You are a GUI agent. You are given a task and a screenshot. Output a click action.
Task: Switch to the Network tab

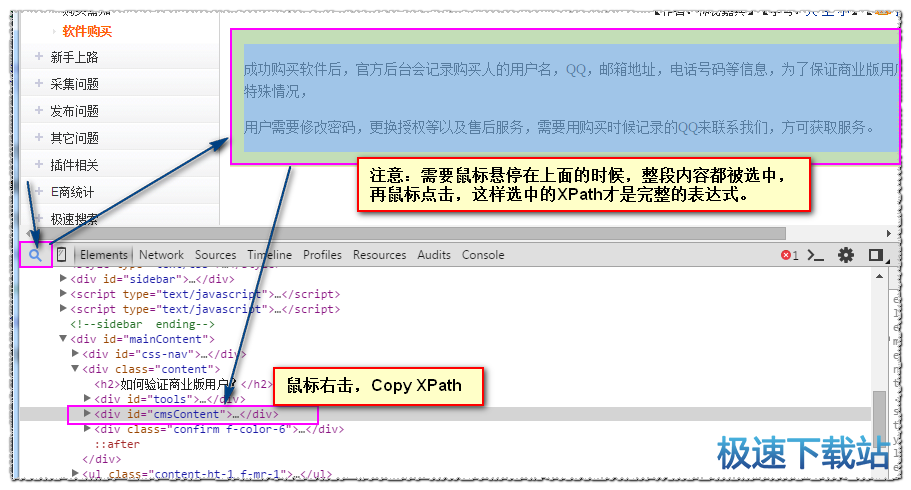pyautogui.click(x=161, y=255)
